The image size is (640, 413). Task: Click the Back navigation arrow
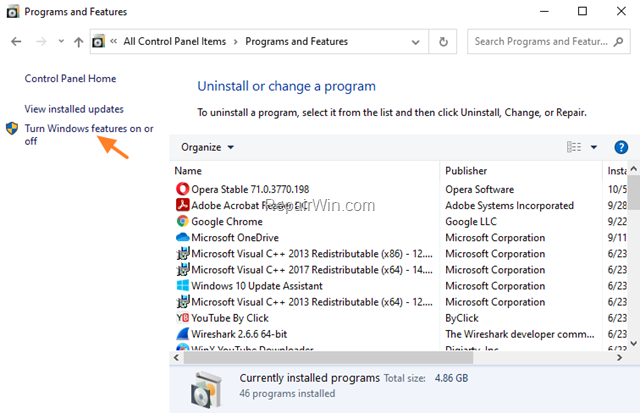(16, 42)
